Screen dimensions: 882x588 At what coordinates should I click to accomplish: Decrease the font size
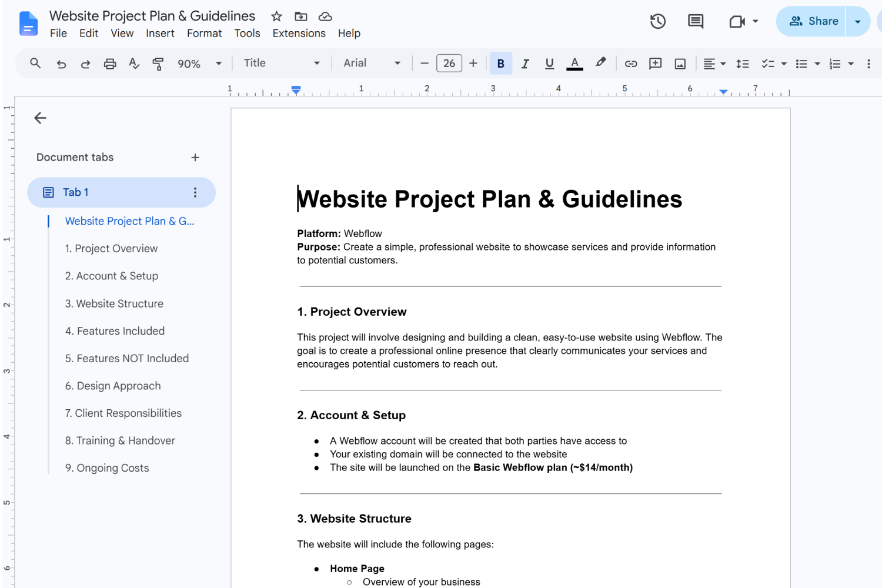tap(425, 64)
